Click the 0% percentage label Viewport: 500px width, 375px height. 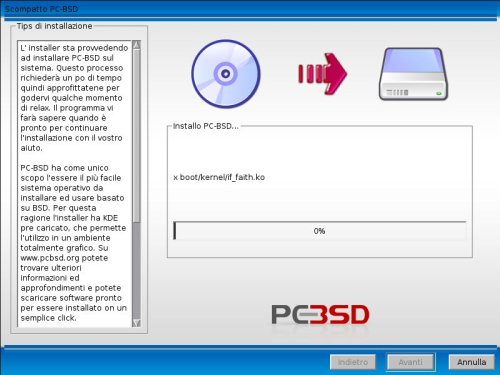pos(319,231)
